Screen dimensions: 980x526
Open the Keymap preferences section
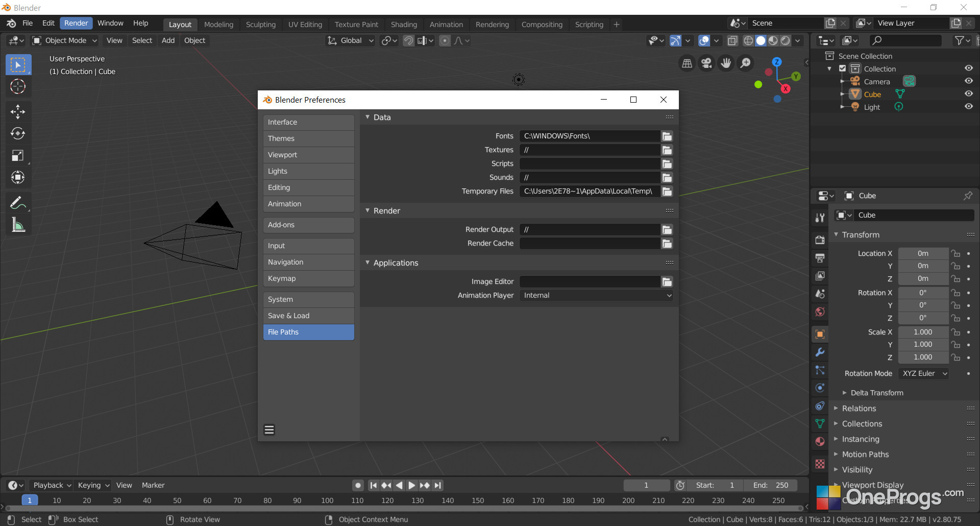click(308, 278)
